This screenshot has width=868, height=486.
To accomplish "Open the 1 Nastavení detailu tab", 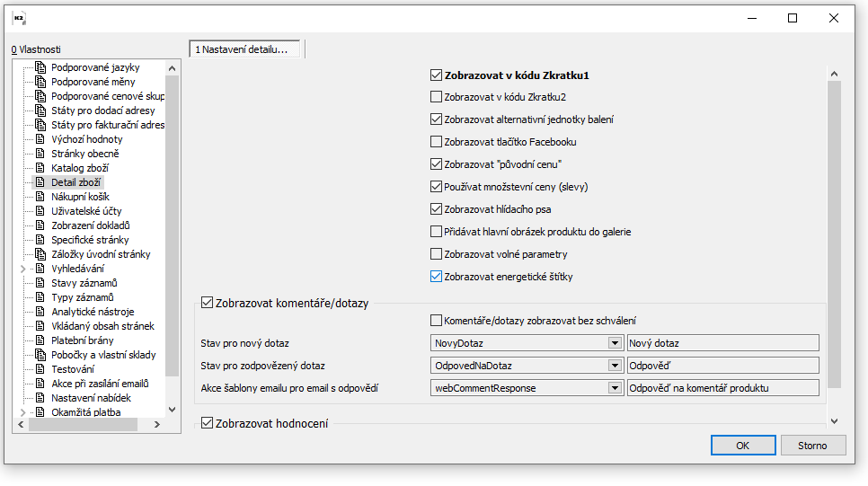I will (x=244, y=49).
